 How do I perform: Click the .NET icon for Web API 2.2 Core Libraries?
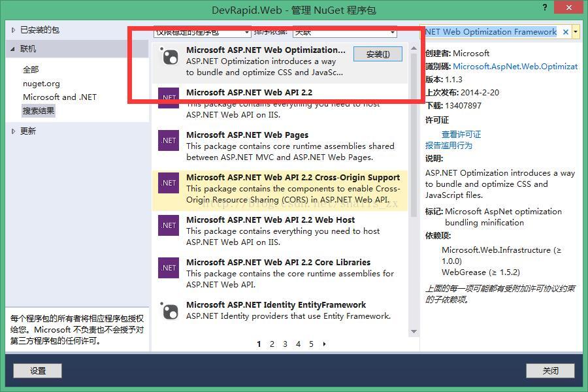169,267
